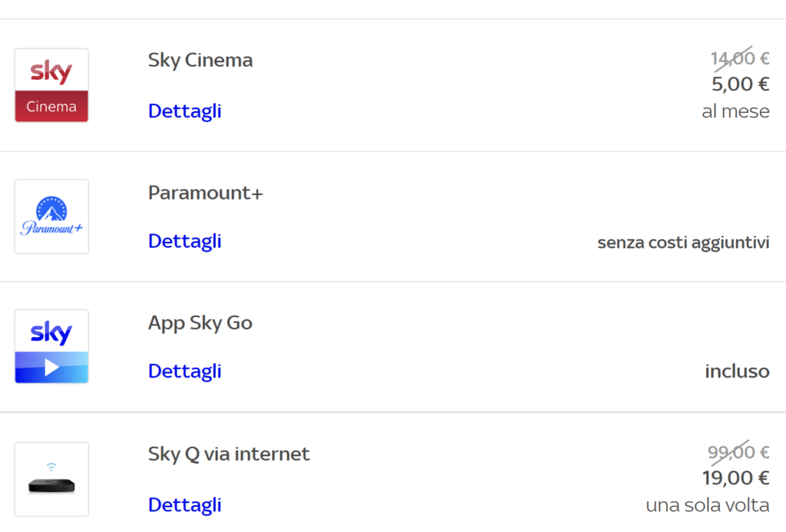Click the Sky Cinema logo icon
Screen dimensions: 786x532
51,85
